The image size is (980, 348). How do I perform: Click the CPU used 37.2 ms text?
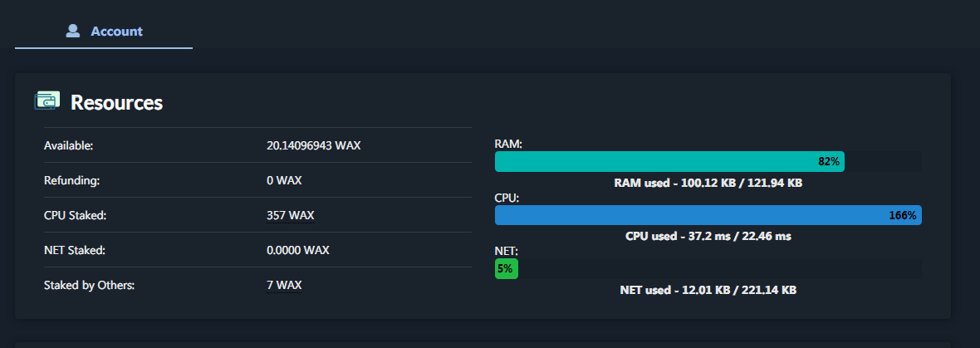click(708, 237)
